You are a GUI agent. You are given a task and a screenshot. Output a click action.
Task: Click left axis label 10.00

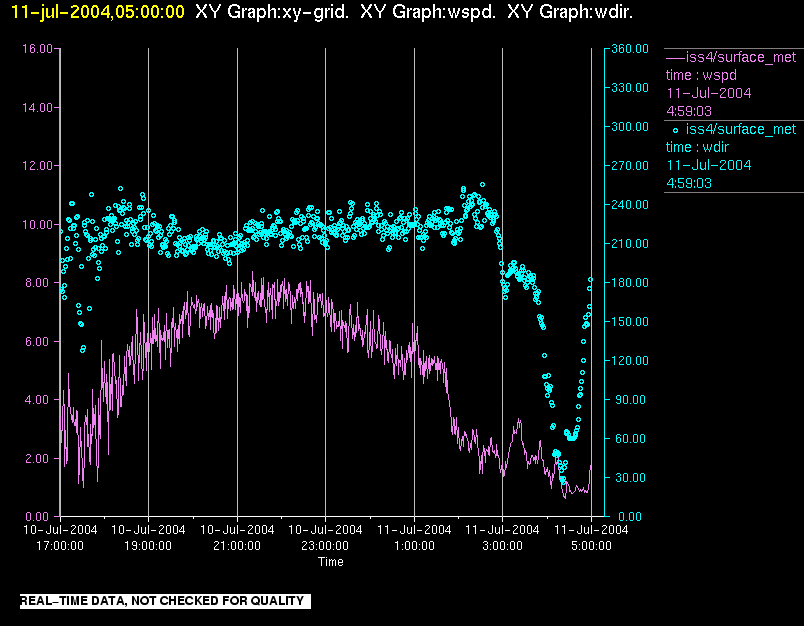(x=37, y=225)
